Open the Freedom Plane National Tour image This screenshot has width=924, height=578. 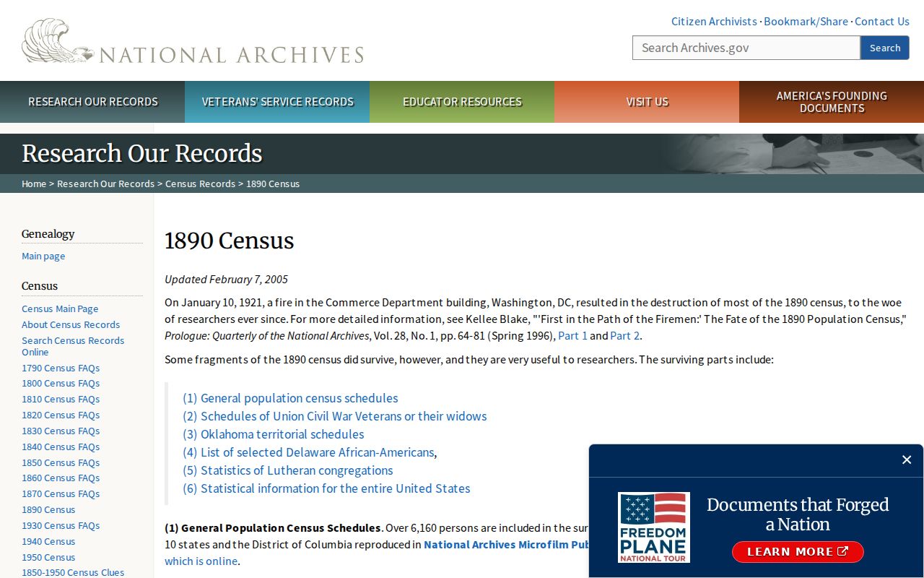654,527
